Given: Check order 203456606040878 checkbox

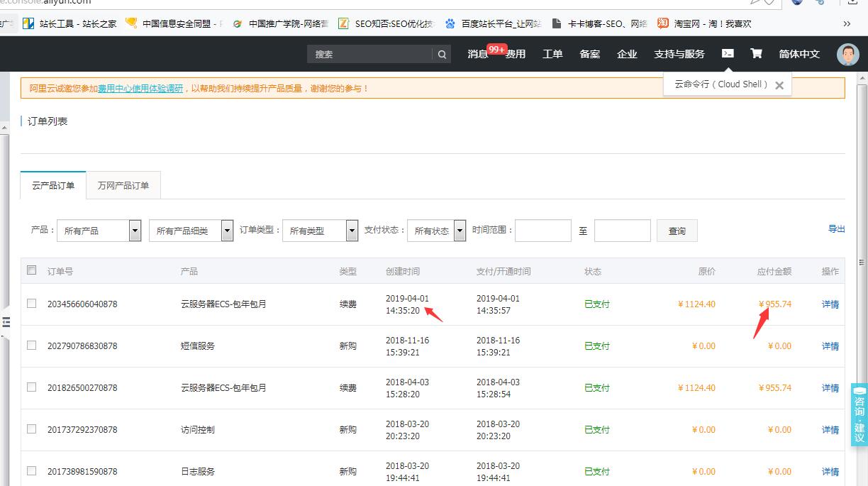Looking at the screenshot, I should 31,303.
